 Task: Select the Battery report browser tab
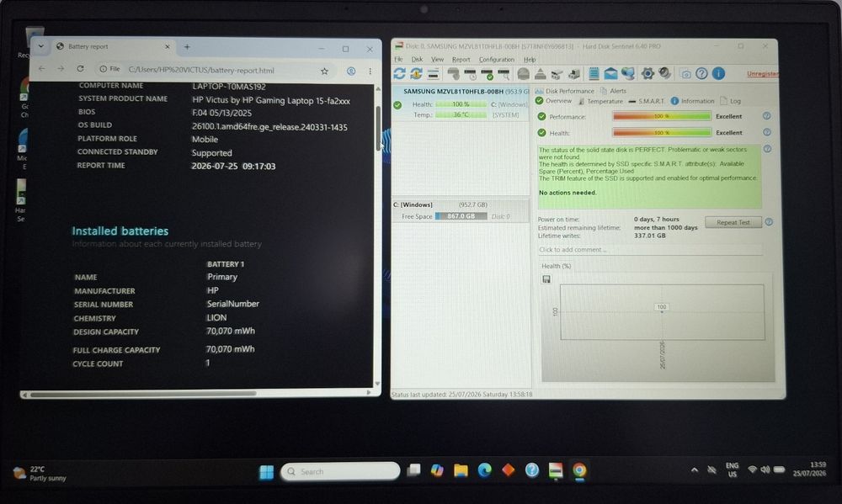click(114, 46)
